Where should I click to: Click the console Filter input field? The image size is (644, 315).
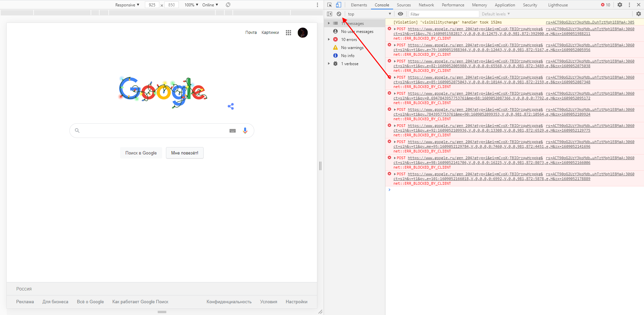coord(443,14)
